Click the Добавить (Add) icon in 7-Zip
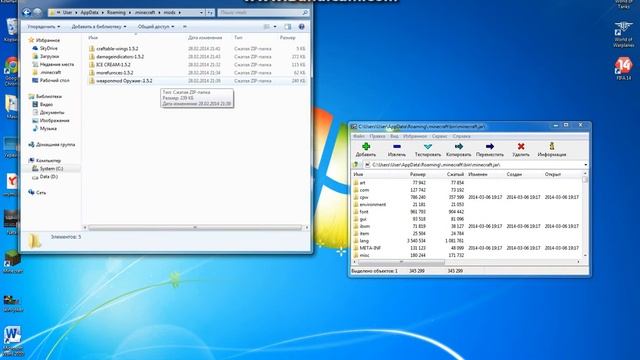Screen dimensions: 640x360 point(366,147)
